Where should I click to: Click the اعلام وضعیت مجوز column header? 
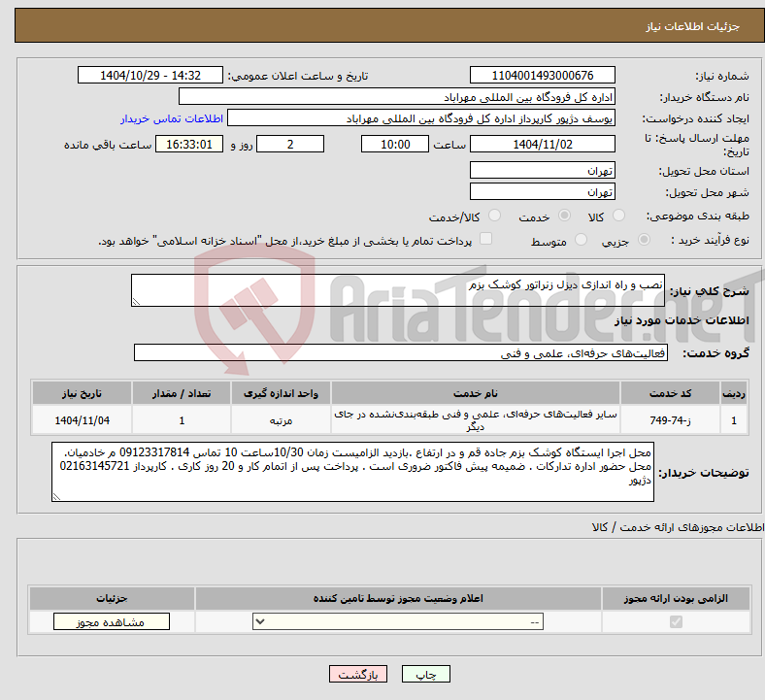click(x=398, y=598)
